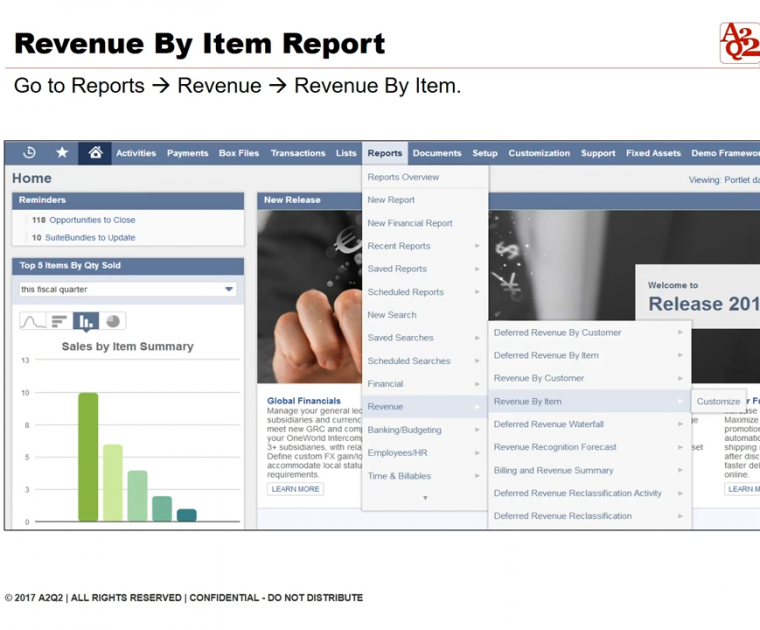Click the tallest green bar in chart
This screenshot has height=630, width=760.
coord(88,456)
